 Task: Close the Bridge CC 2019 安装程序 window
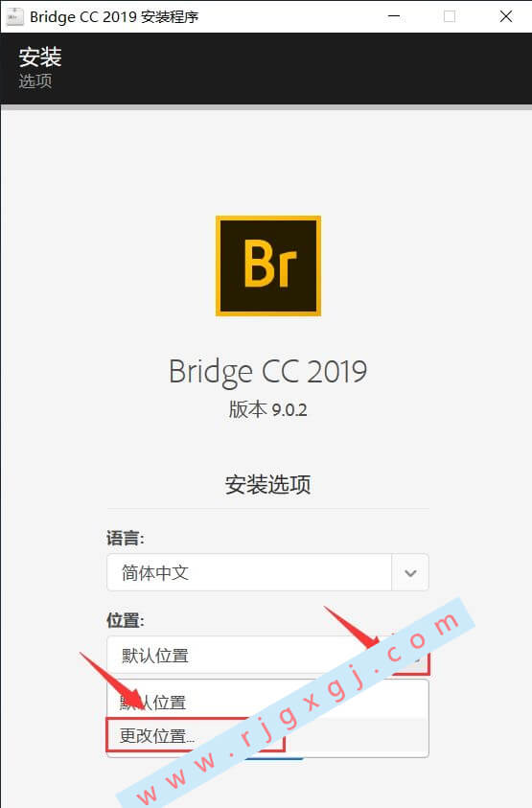(x=506, y=16)
